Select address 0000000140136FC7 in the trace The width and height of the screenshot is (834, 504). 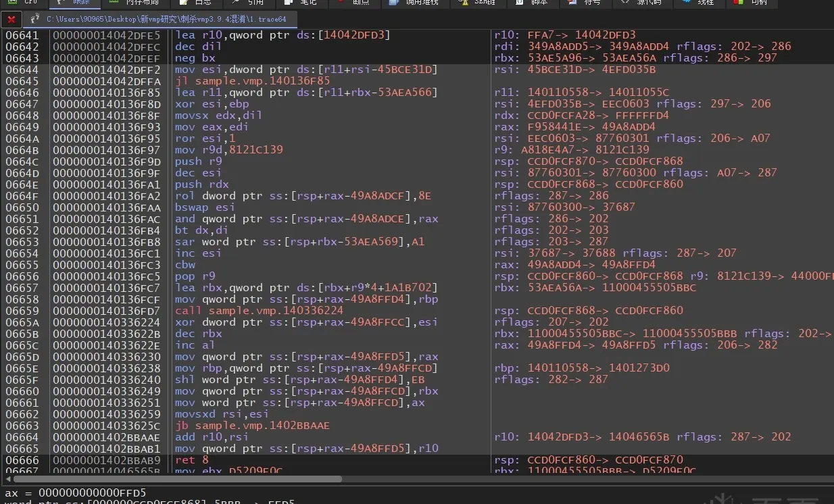106,288
